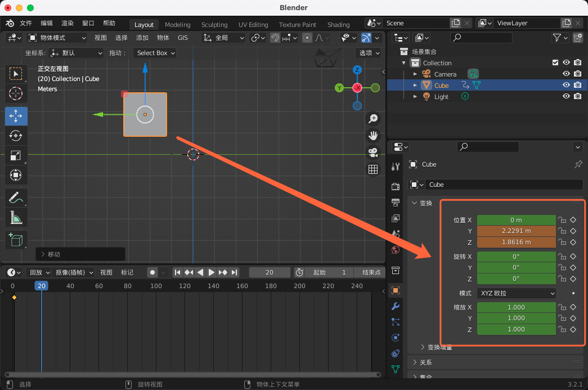The width and height of the screenshot is (588, 390).
Task: Disable Cube in renders camera icon
Action: click(x=578, y=85)
